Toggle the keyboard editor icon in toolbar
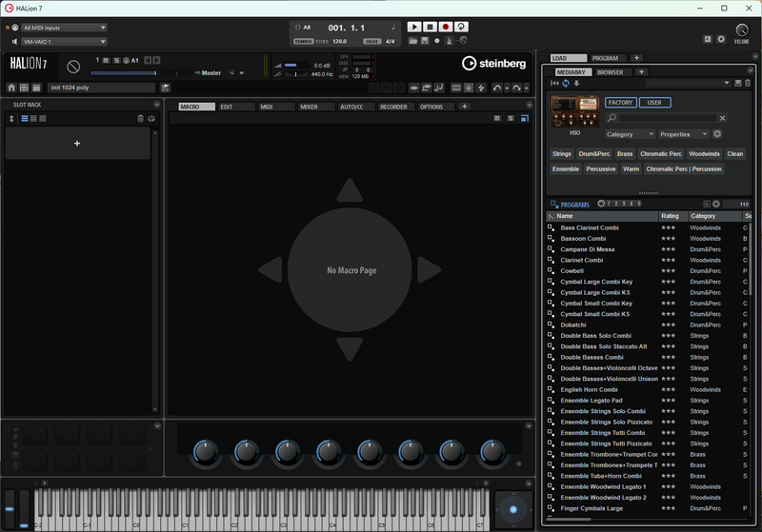762x532 pixels. coord(456,88)
